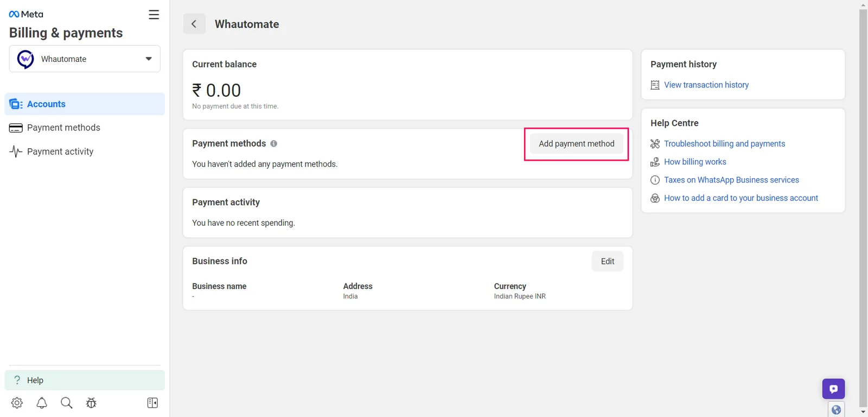Open the hamburger menu in sidebar
868x417 pixels.
154,15
